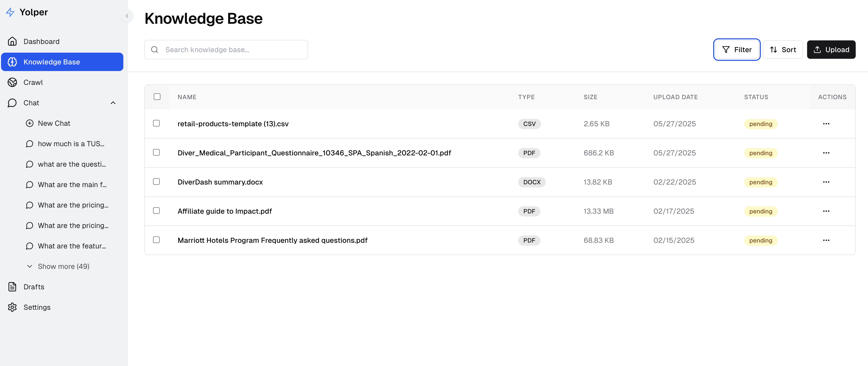This screenshot has width=868, height=366.
Task: Click the chat icon beside 'What are the featur…'
Action: tap(30, 246)
